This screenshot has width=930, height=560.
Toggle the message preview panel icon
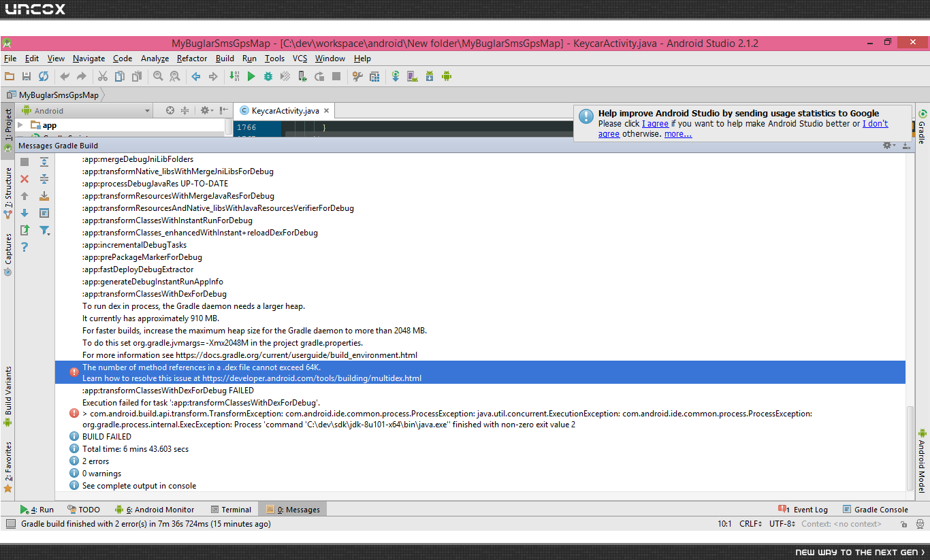coord(44,213)
